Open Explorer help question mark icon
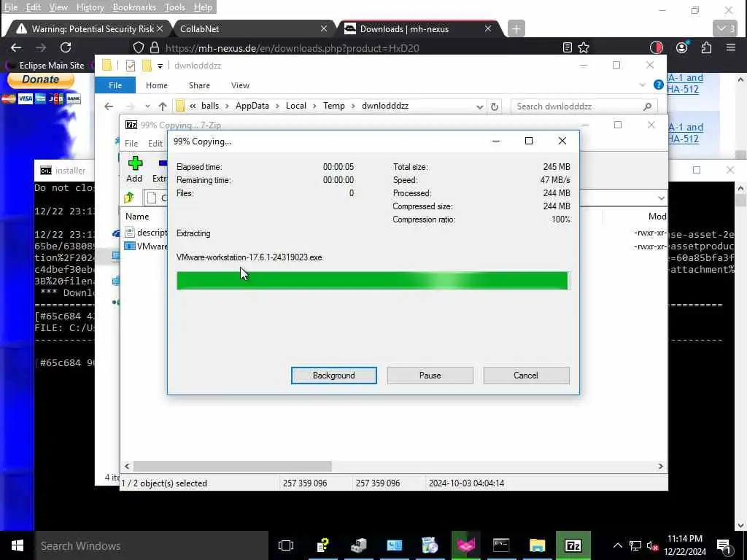Screen dimensions: 747x560 tap(659, 85)
